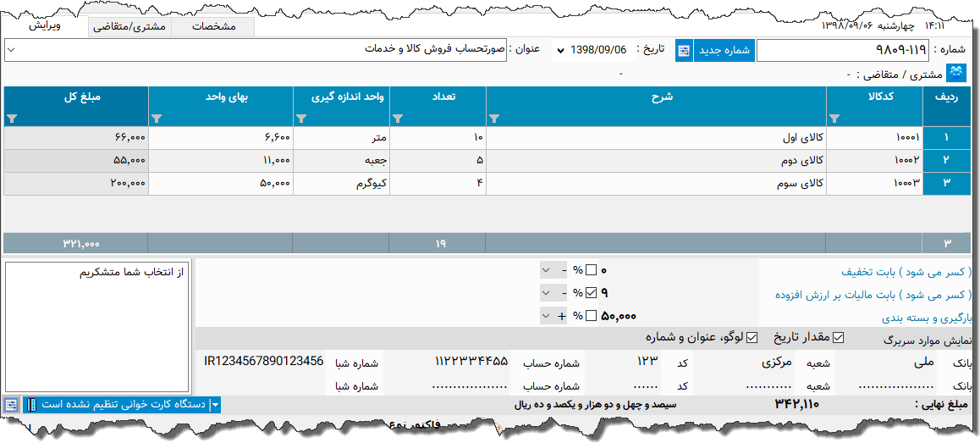The image size is (980, 443).
Task: Open sign dropdown for بارگیری و بسته بندی
Action: point(554,316)
